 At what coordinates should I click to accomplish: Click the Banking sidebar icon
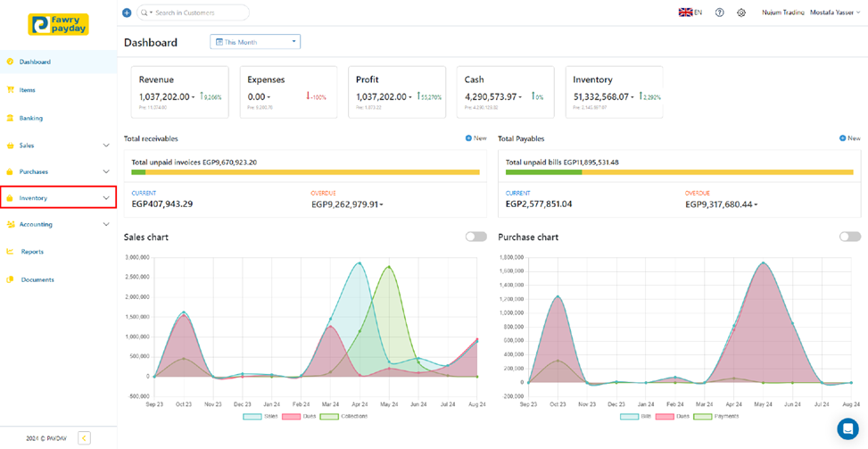(x=11, y=118)
